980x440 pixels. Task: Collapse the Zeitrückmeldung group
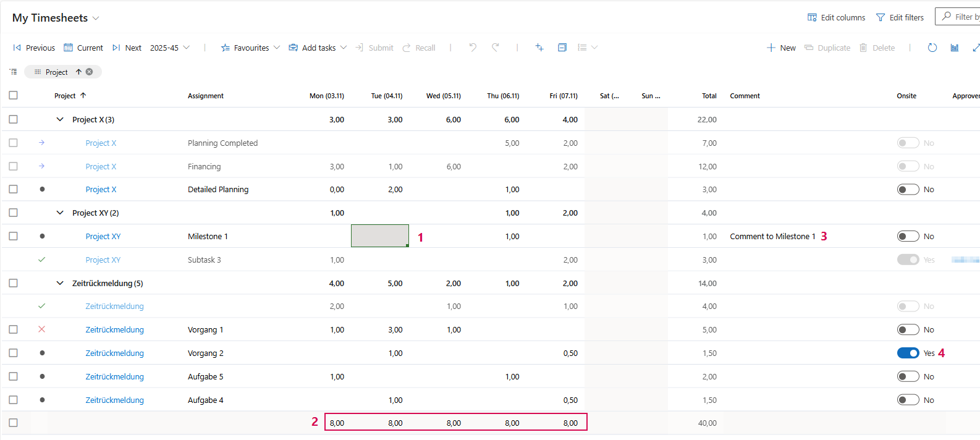pyautogui.click(x=60, y=283)
